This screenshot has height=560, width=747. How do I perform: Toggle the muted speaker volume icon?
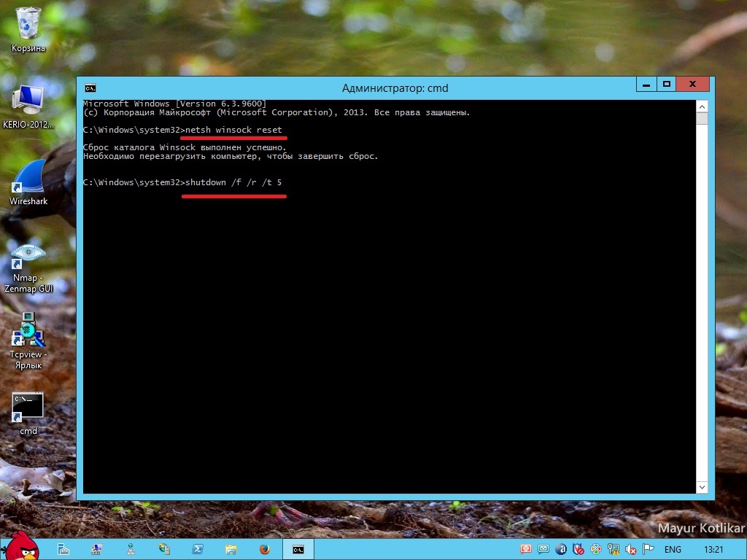click(631, 549)
